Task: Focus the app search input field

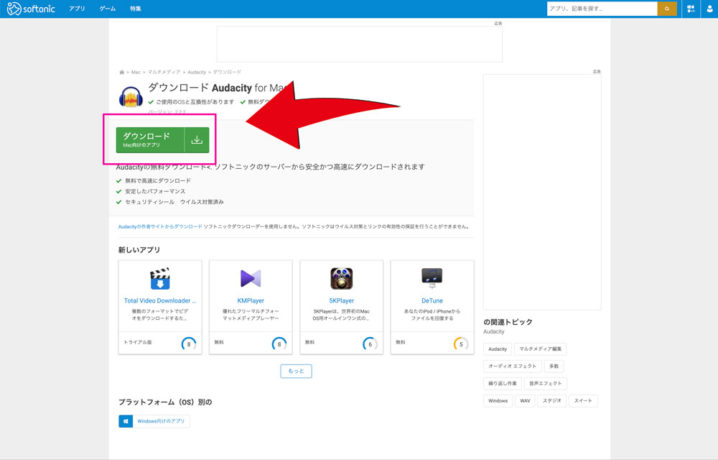Action: point(602,9)
